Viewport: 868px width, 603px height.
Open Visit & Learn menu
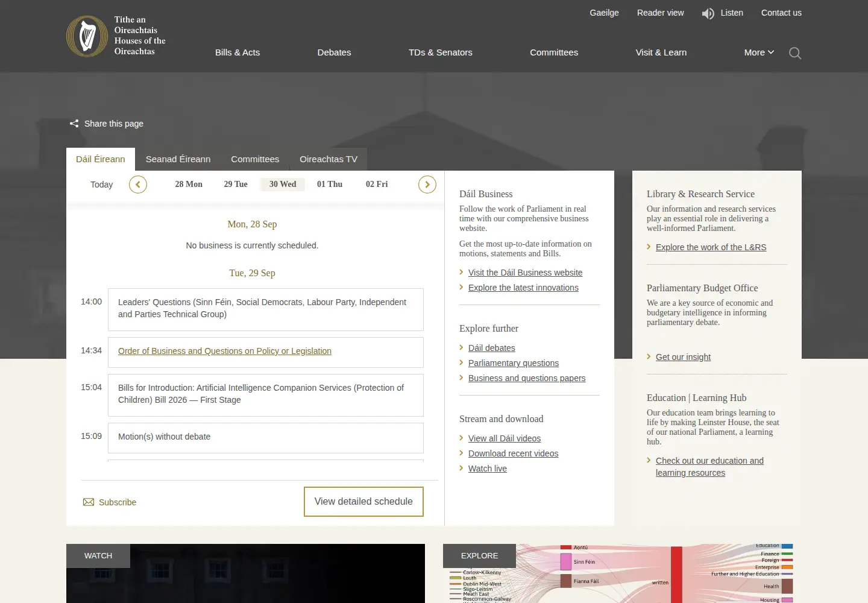coord(661,52)
